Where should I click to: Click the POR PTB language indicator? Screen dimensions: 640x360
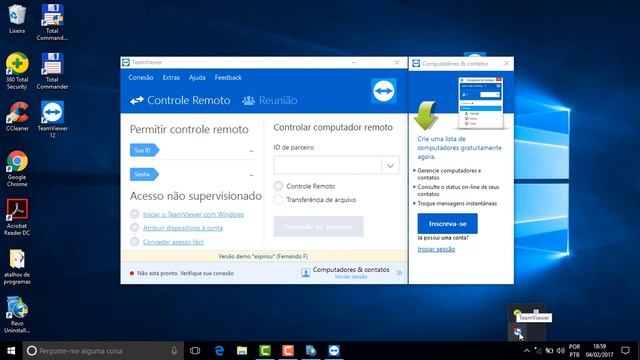574,351
